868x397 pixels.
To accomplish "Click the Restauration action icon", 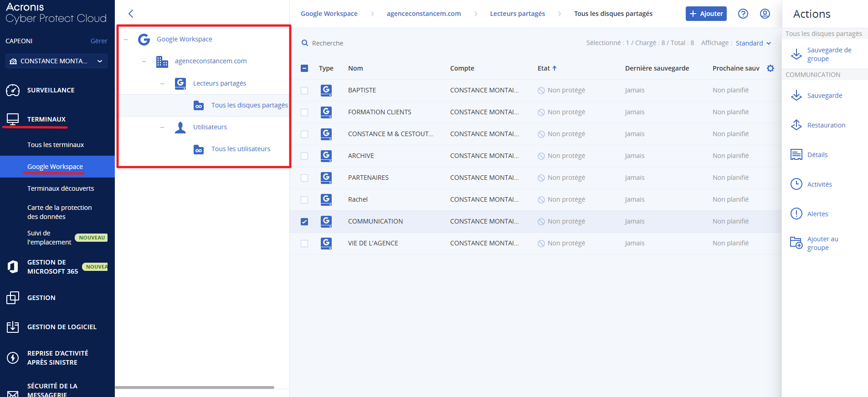I will [x=796, y=125].
